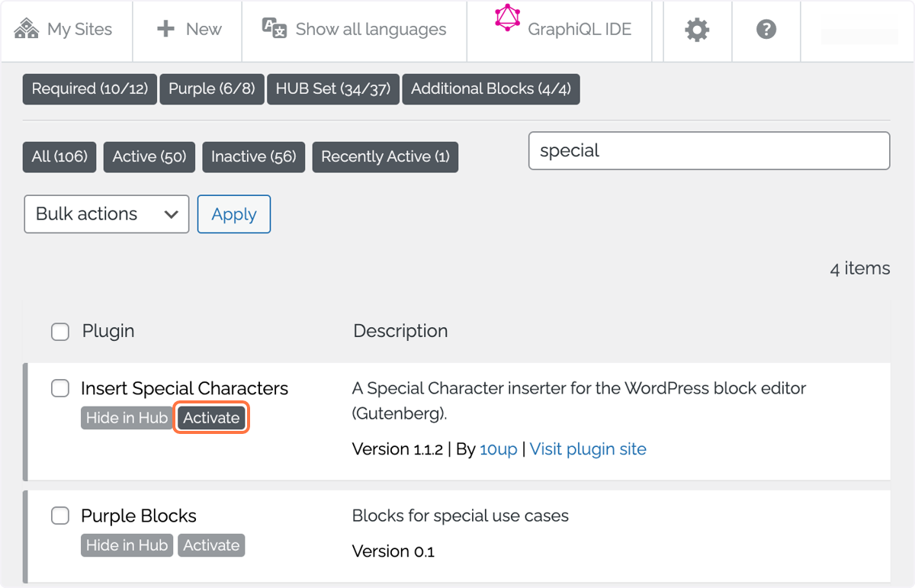Filter by Active (50) plugins
Image resolution: width=915 pixels, height=588 pixels.
click(x=149, y=157)
